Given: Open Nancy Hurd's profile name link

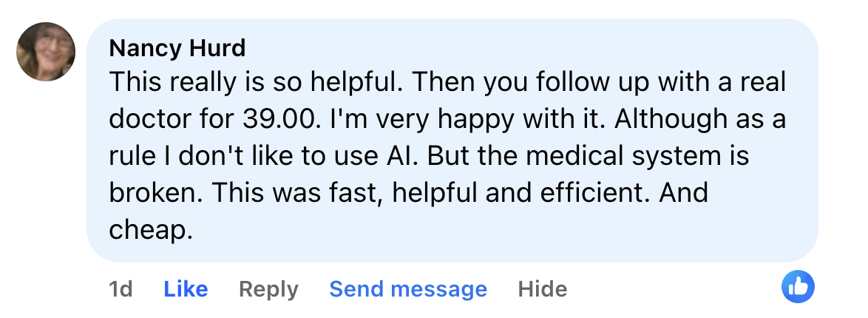Looking at the screenshot, I should click(177, 48).
